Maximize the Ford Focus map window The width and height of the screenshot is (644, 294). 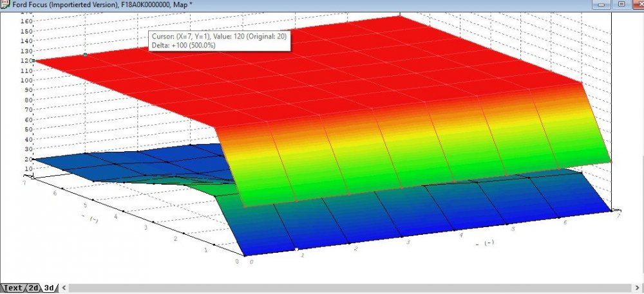pos(622,5)
